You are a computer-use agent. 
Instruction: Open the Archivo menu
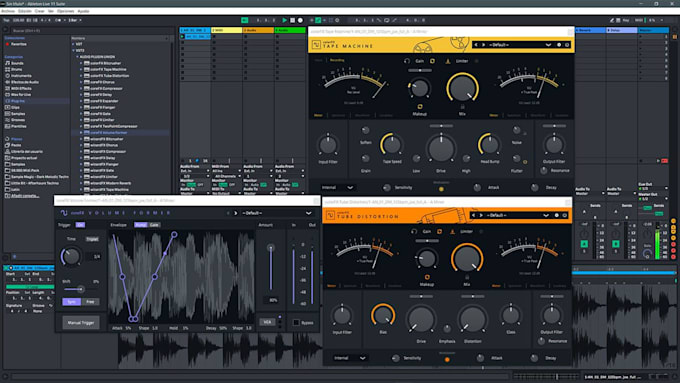click(x=8, y=11)
